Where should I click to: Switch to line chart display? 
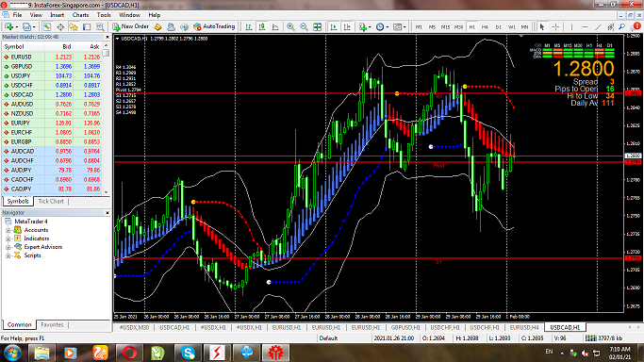tap(275, 26)
